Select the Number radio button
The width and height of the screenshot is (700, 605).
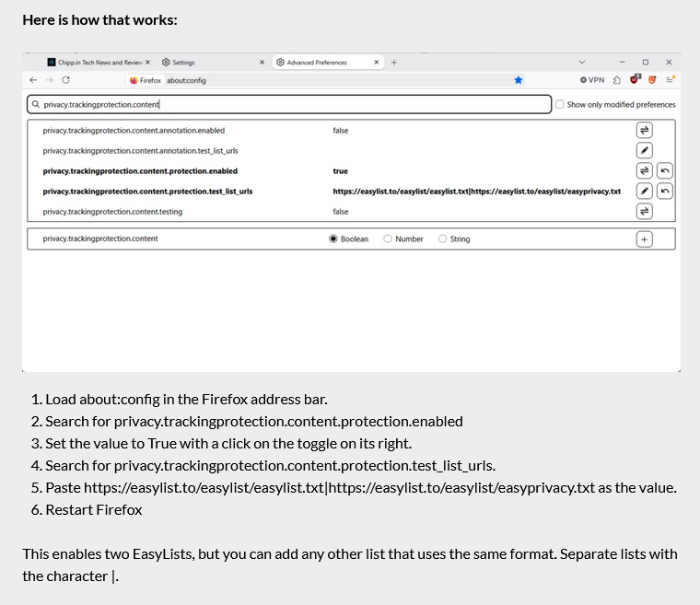(x=388, y=239)
